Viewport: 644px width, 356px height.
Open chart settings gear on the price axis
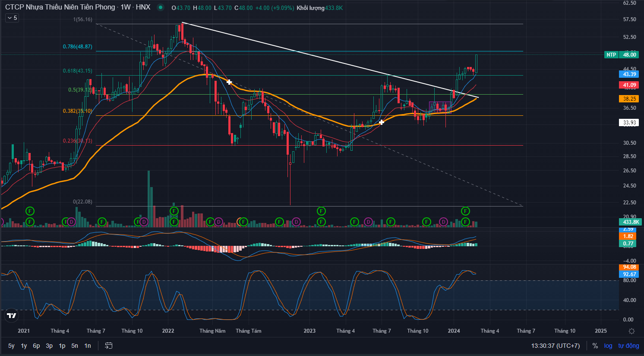(631, 331)
